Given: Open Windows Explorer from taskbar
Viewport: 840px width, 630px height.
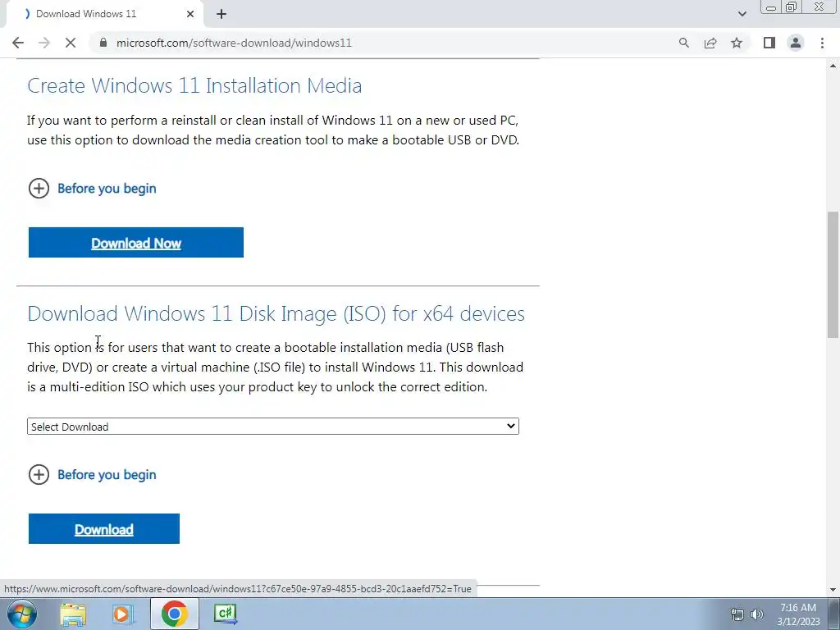Looking at the screenshot, I should [73, 614].
